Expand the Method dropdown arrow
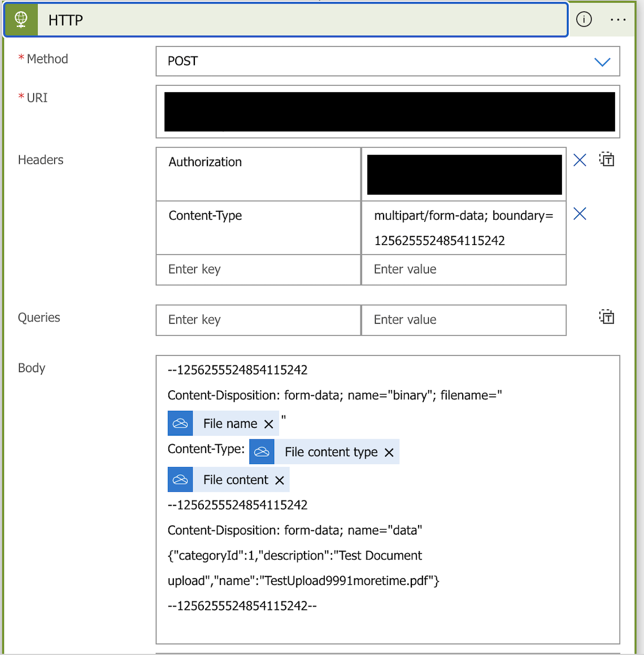The image size is (644, 655). tap(602, 62)
